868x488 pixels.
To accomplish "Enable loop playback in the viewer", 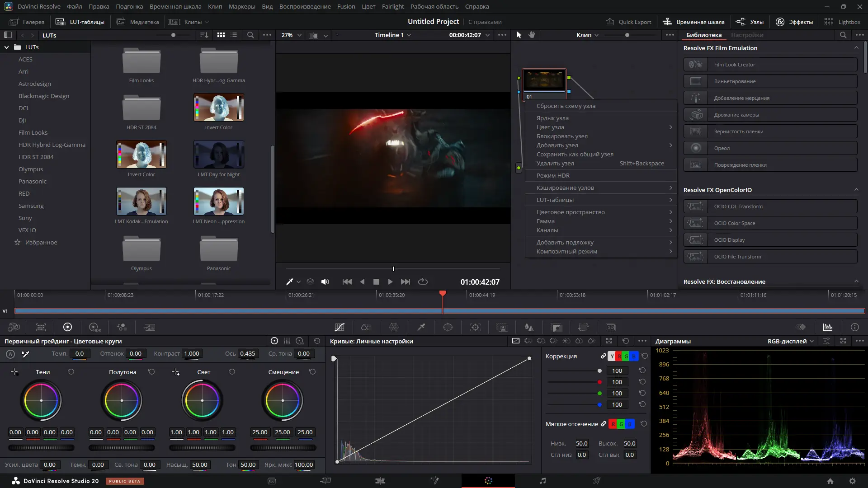I will [x=422, y=282].
